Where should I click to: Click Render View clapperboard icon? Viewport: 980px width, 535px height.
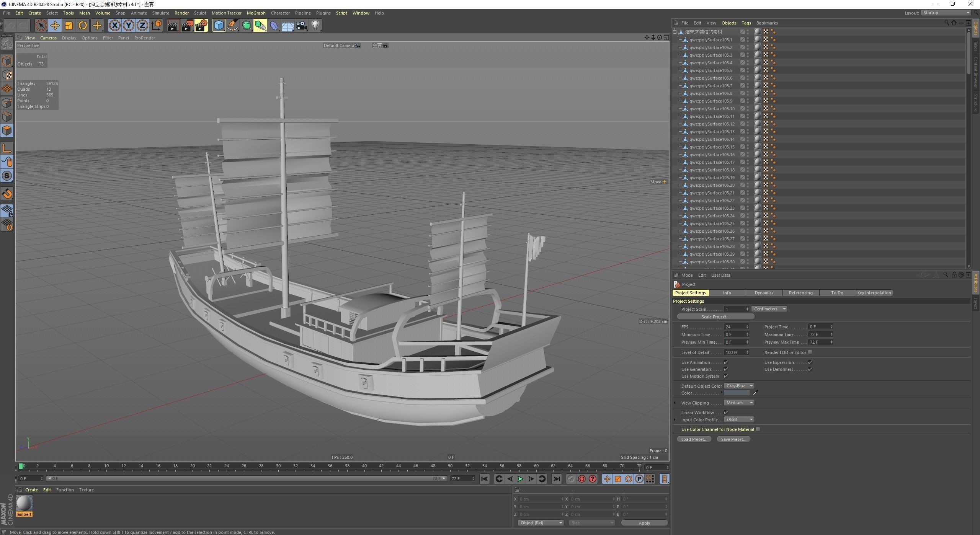coord(173,26)
